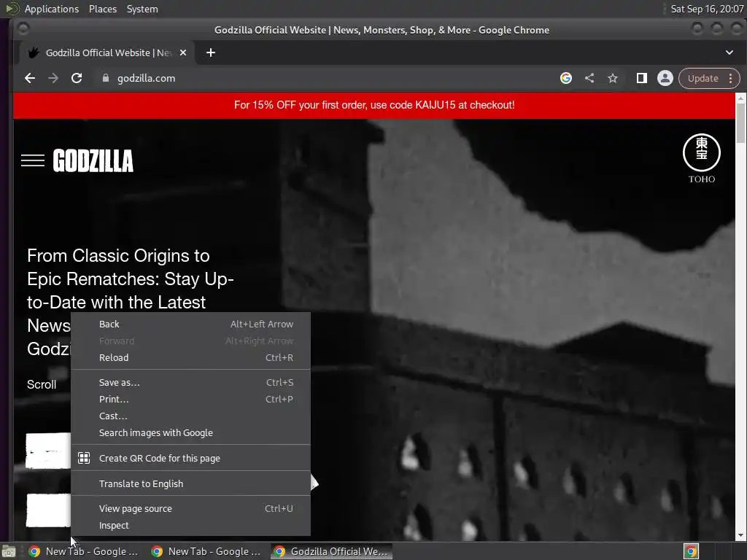Click the Google icon in address bar

[x=566, y=78]
